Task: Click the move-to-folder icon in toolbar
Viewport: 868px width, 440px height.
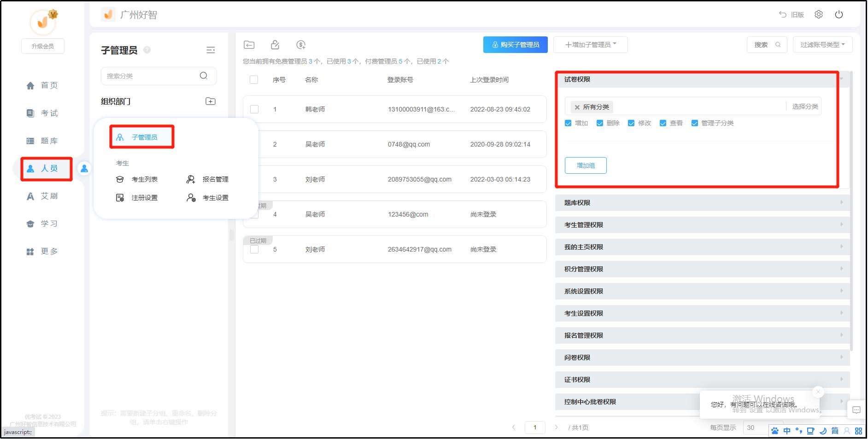Action: pos(249,45)
